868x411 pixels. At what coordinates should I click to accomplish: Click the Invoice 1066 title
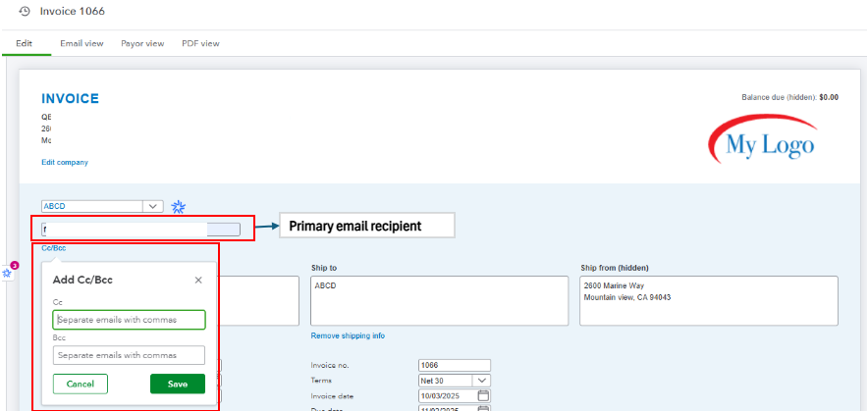tap(72, 11)
